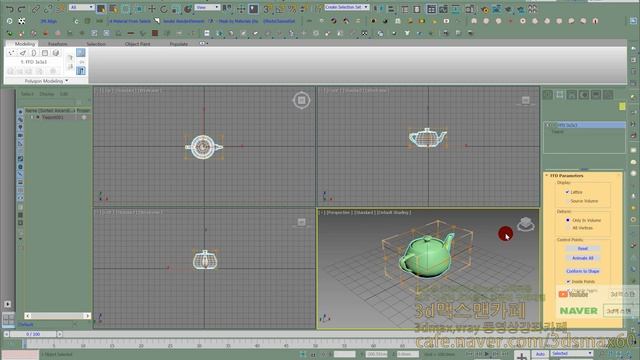This screenshot has height=360, width=640.
Task: Select the FFD 3x3x3 modifier in stack
Action: [585, 125]
